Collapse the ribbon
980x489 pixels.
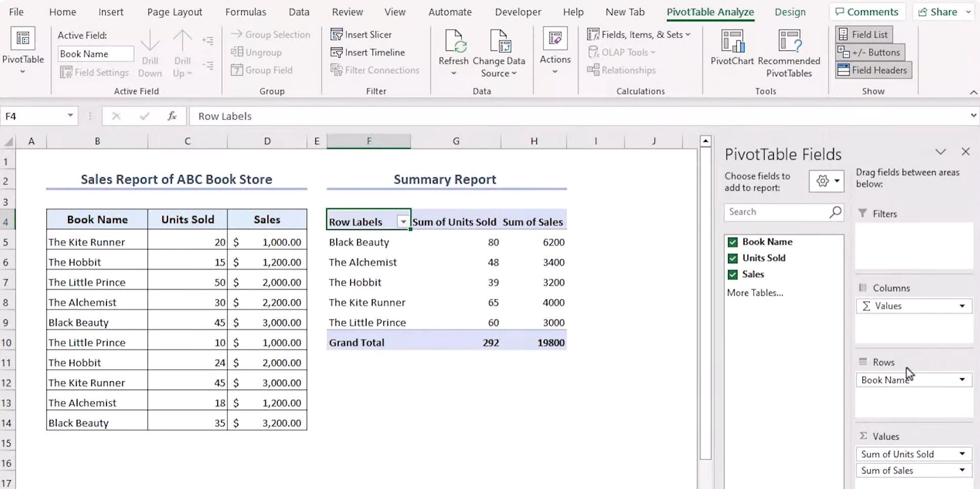(973, 92)
